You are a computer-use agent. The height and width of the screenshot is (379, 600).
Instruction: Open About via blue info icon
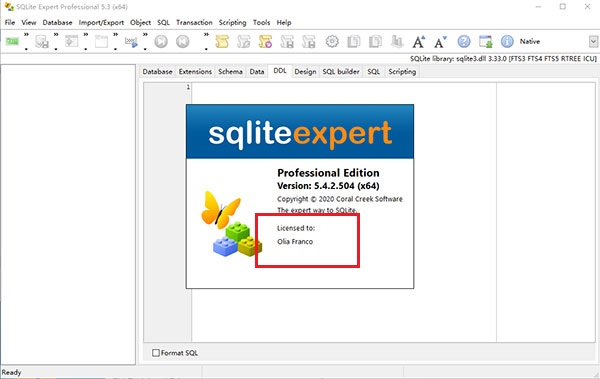507,41
